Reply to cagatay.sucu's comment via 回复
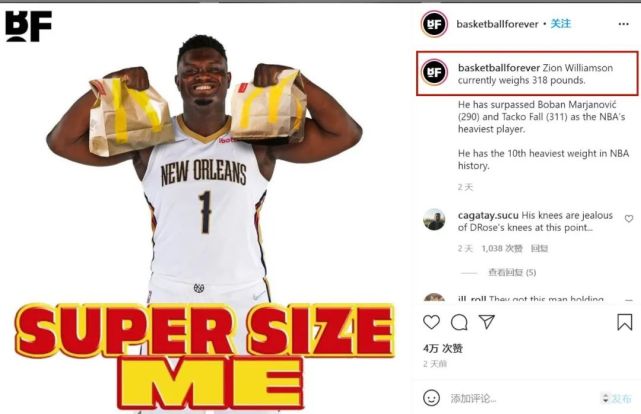Image resolution: width=641 pixels, height=414 pixels. 539,248
